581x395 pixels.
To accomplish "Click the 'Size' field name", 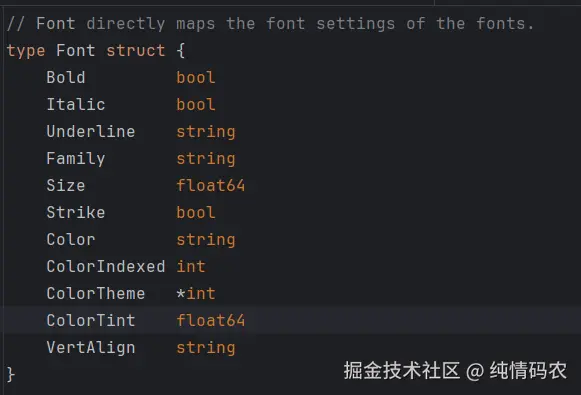I will pyautogui.click(x=66, y=185).
